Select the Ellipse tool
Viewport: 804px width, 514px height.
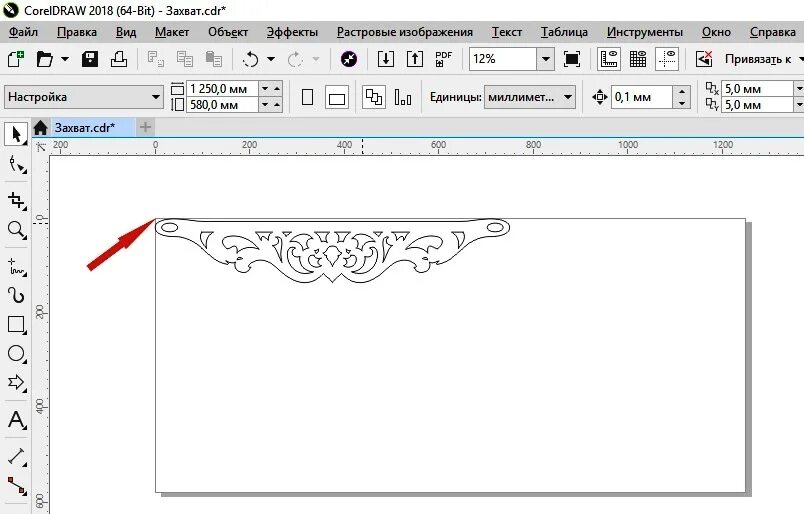pyautogui.click(x=16, y=353)
